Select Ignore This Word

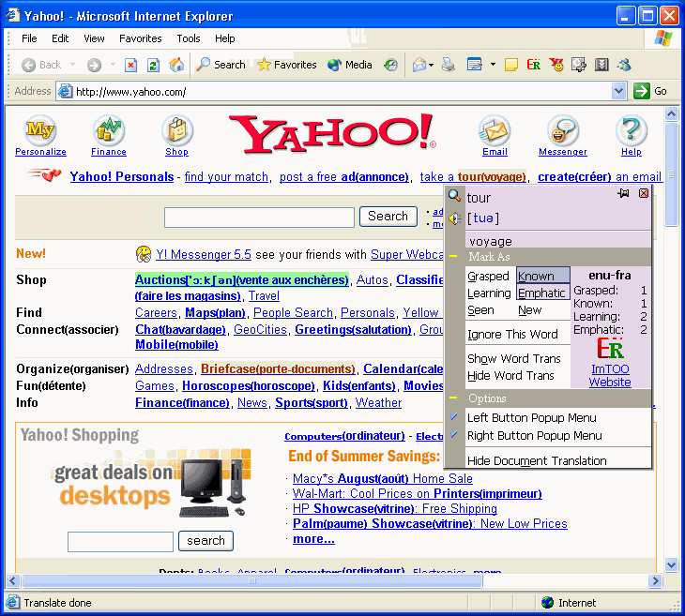513,335
